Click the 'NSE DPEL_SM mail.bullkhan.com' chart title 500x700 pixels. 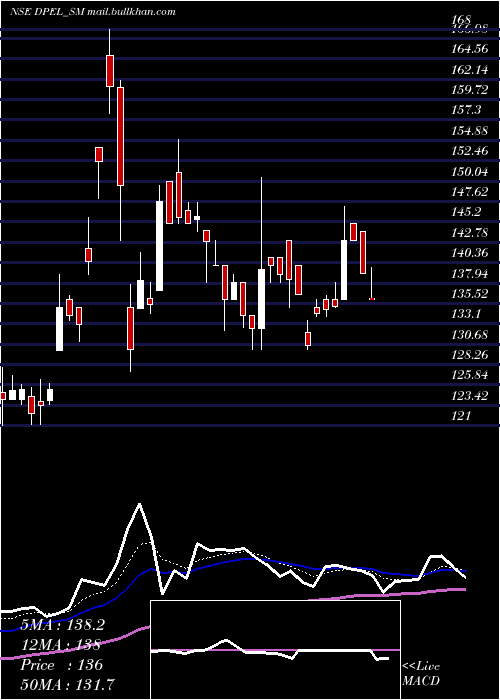point(92,12)
